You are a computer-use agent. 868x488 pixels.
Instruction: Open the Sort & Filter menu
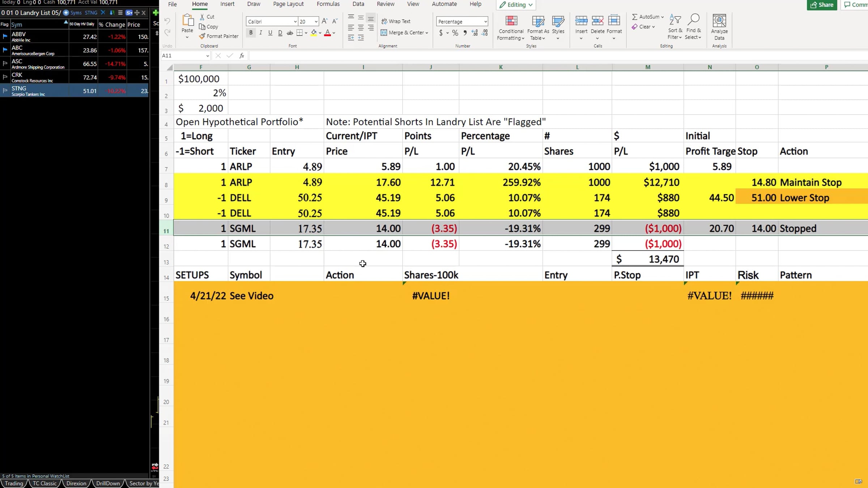(x=675, y=27)
